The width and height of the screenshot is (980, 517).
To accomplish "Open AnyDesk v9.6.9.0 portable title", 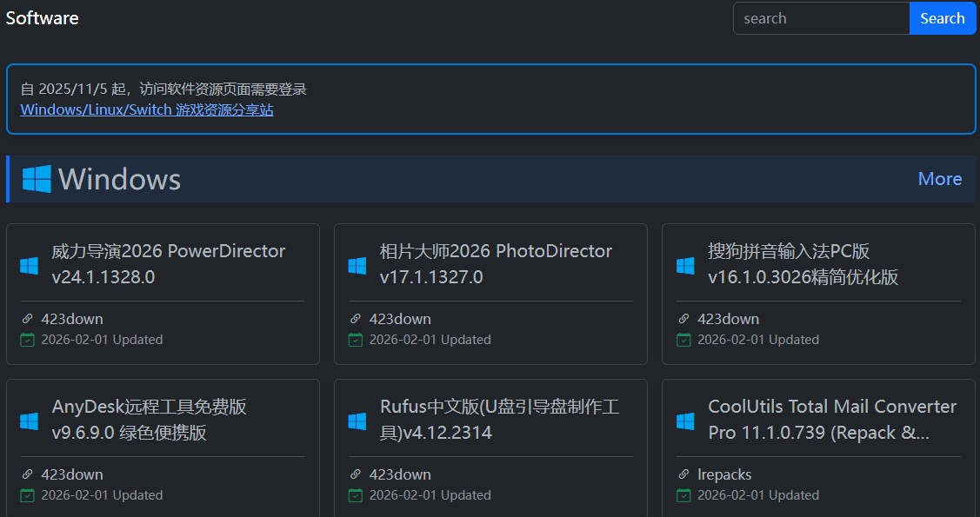I will 150,420.
